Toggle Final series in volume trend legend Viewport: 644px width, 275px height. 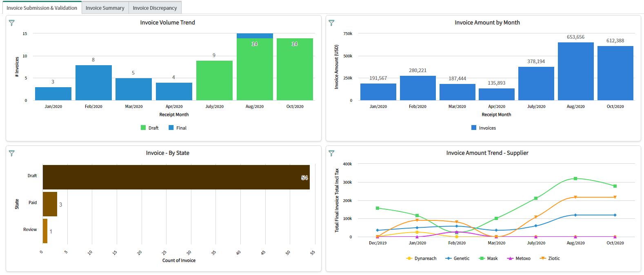pyautogui.click(x=178, y=128)
